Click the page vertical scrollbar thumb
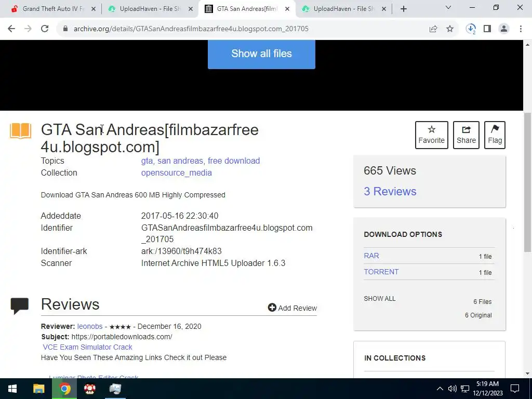The width and height of the screenshot is (532, 399). click(527, 182)
